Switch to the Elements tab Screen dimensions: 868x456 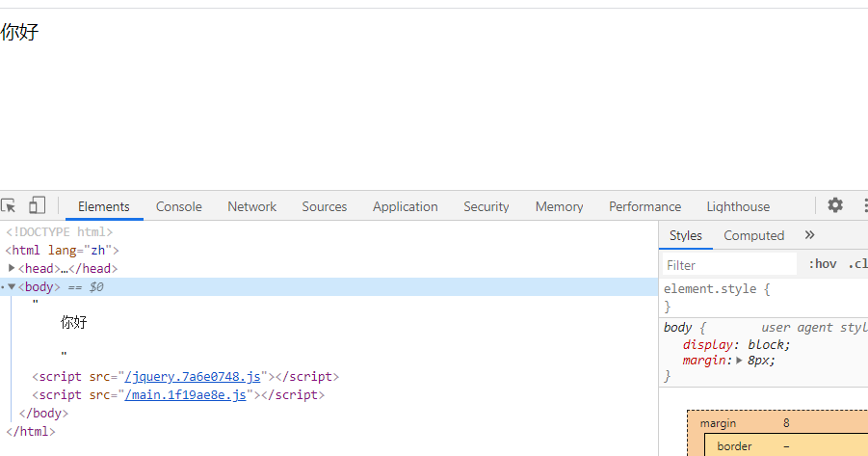point(103,206)
